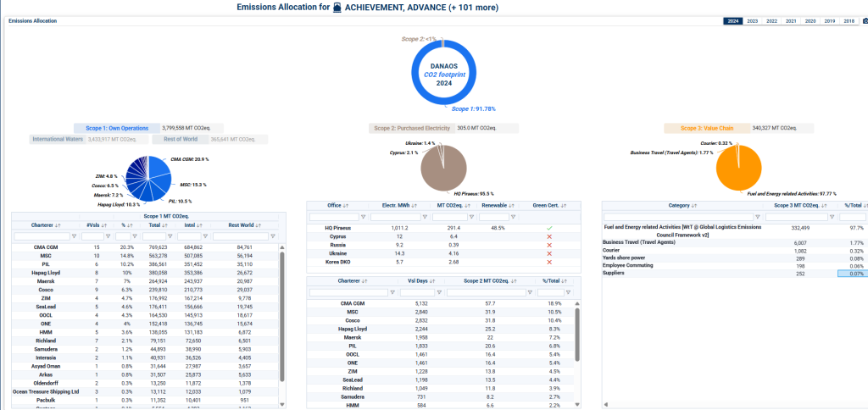Image resolution: width=868 pixels, height=410 pixels.
Task: Select the Hapag Lloyd row in the Scope 1 table
Action: tap(144, 272)
